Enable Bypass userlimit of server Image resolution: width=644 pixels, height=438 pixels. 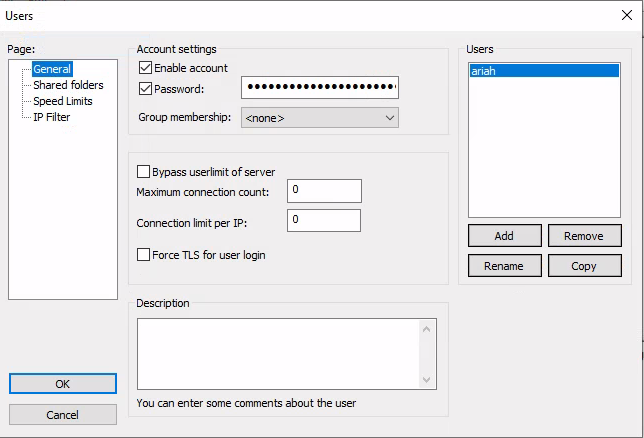pyautogui.click(x=143, y=171)
